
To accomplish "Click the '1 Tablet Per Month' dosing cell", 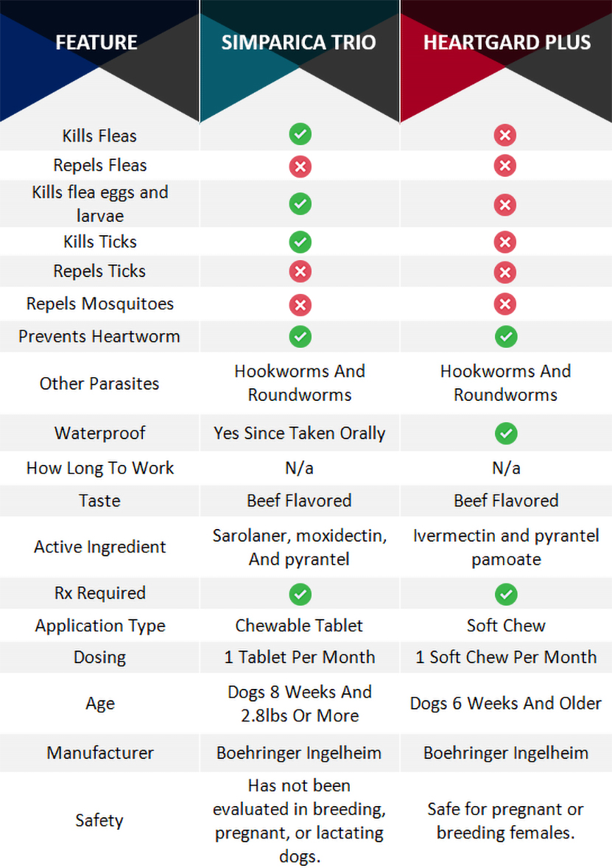I will [x=300, y=657].
